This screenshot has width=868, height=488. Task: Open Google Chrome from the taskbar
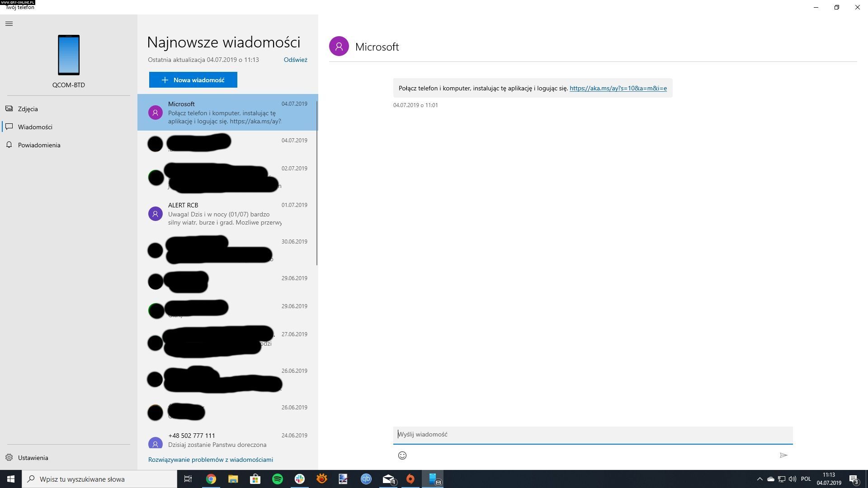[211, 479]
